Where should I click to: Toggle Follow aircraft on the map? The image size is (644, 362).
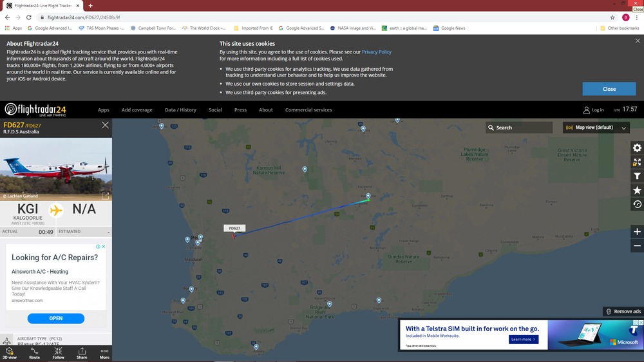[58, 352]
